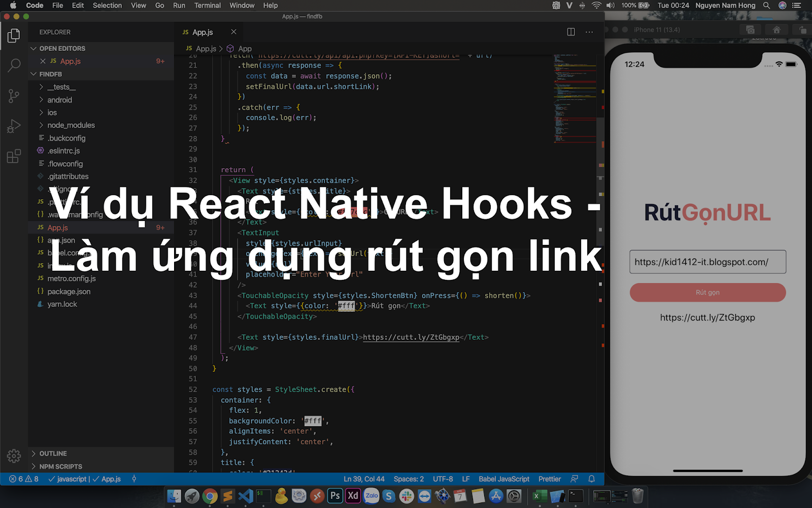Close App.js in Open Editors list
This screenshot has width=812, height=508.
point(43,61)
